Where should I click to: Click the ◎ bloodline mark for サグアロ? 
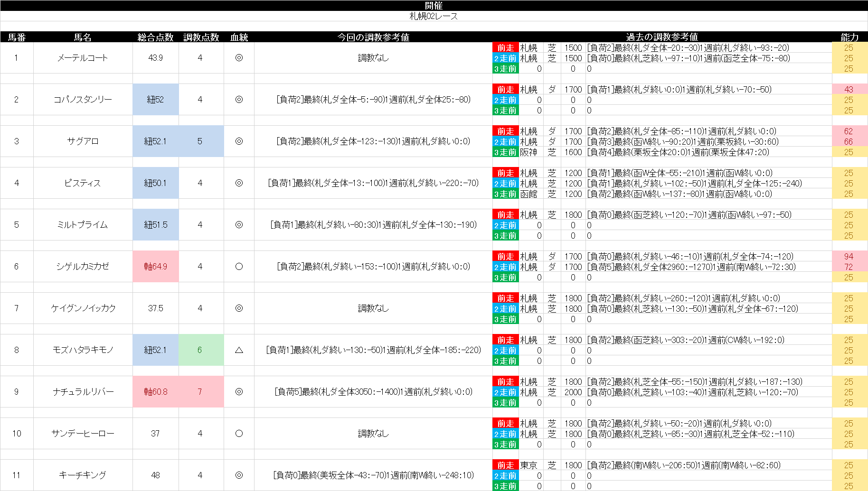click(239, 141)
